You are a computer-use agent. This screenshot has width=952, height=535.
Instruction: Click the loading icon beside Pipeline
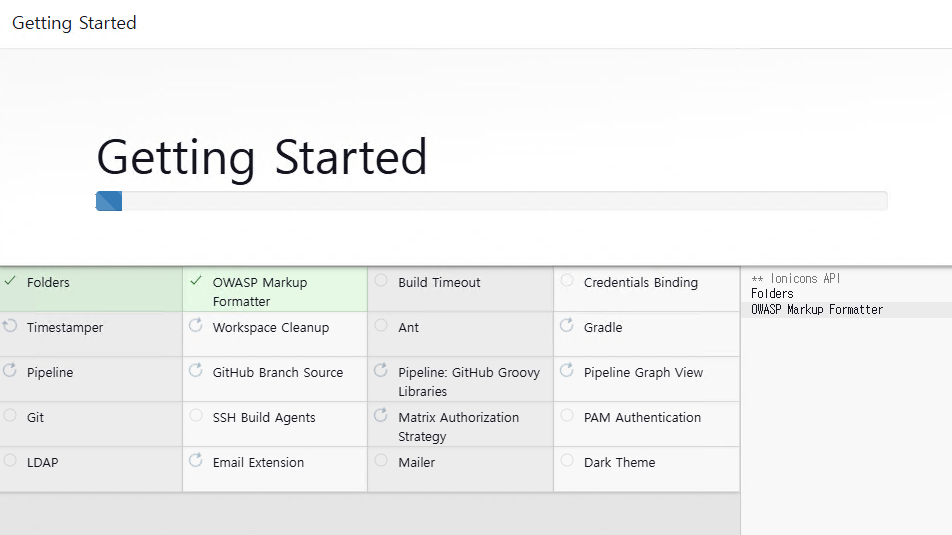tap(10, 370)
